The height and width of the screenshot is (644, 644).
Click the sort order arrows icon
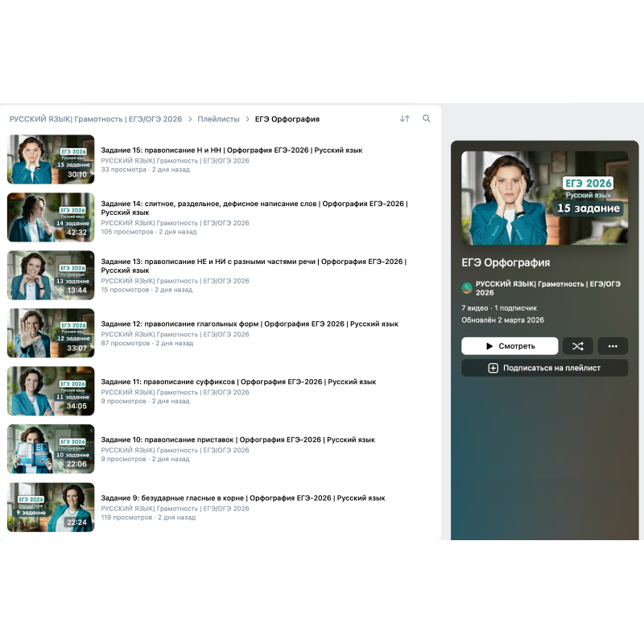click(405, 119)
